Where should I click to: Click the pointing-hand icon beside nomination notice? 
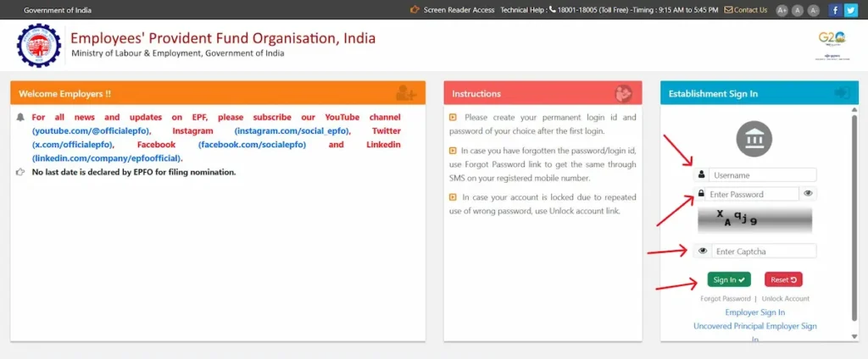(20, 172)
